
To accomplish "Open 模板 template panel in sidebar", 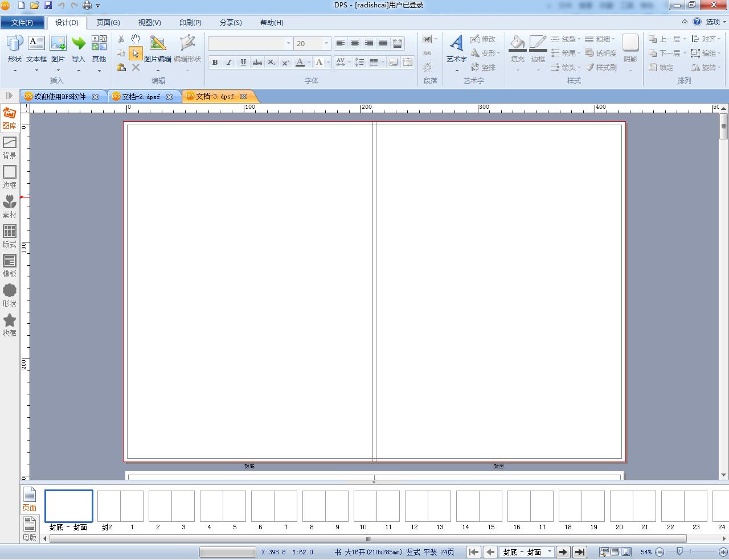I will click(10, 266).
